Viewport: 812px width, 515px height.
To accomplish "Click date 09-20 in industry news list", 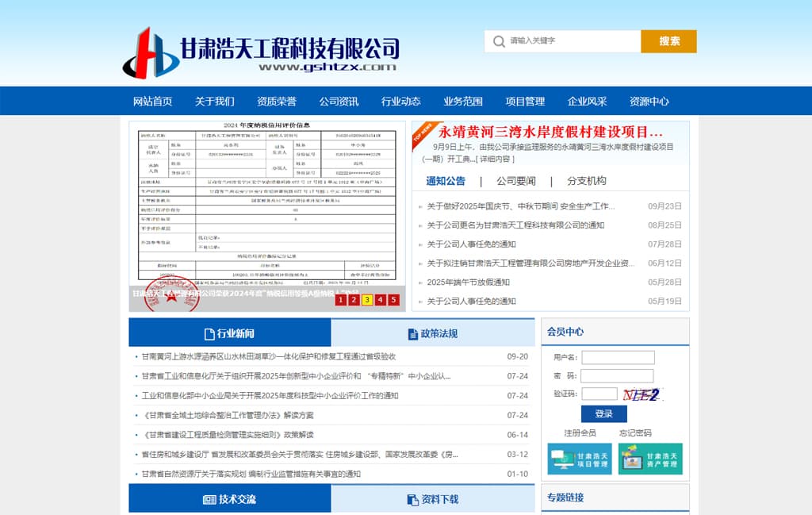I will click(x=517, y=356).
